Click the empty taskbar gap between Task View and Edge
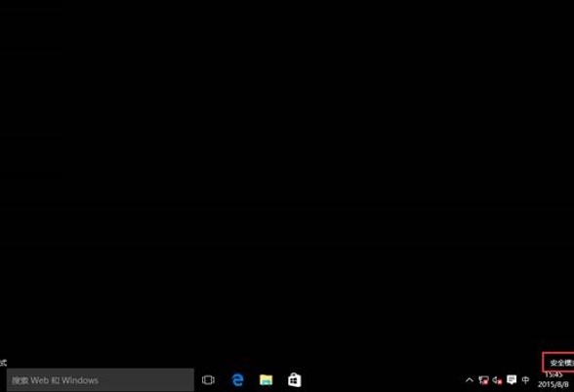The image size is (574, 392). (223, 380)
